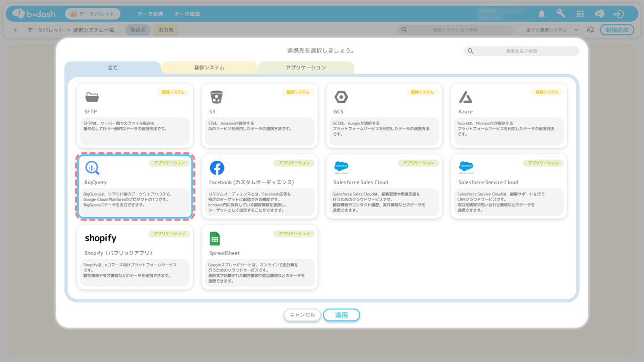644x362 pixels.
Task: Choose the Salesforce Service Cloud logo
Action: click(x=466, y=168)
